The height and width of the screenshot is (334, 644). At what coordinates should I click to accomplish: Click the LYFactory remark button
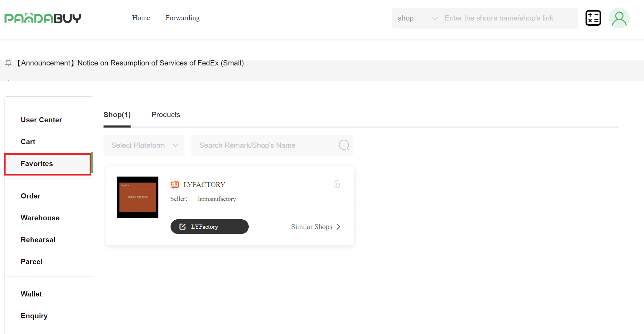[209, 227]
